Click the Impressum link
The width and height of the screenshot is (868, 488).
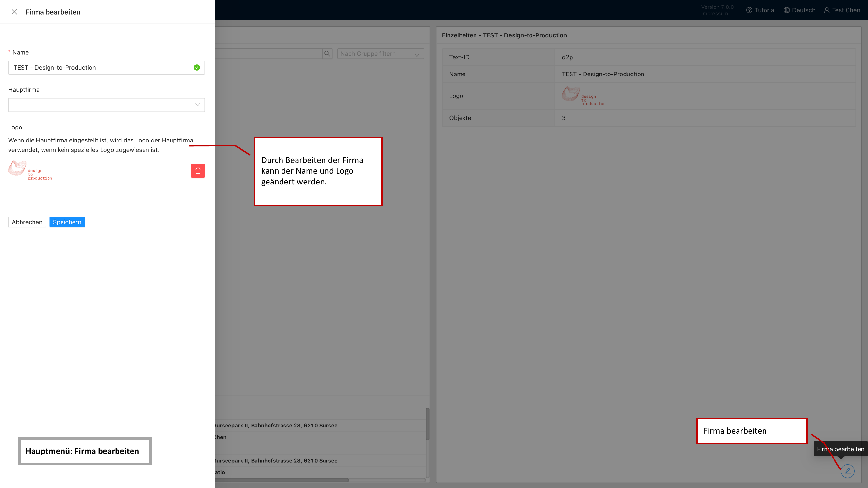pyautogui.click(x=714, y=14)
